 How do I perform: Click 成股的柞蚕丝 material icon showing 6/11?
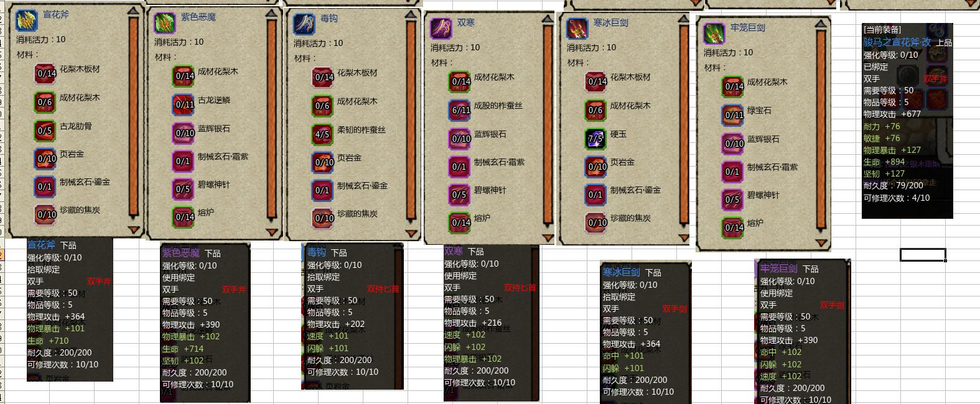[460, 110]
